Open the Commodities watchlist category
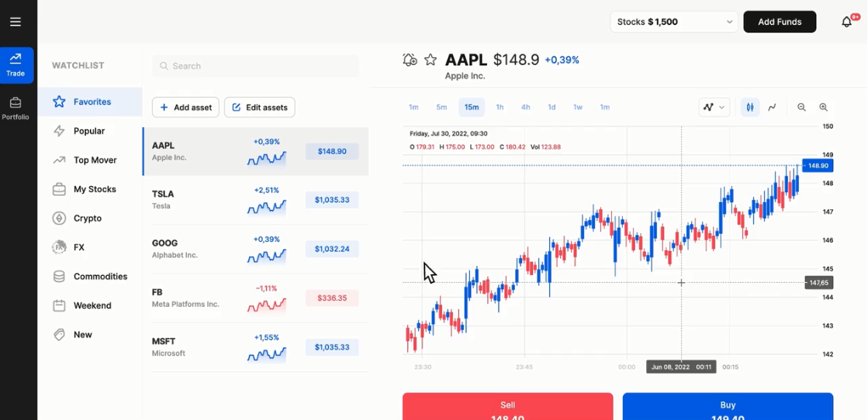 100,277
